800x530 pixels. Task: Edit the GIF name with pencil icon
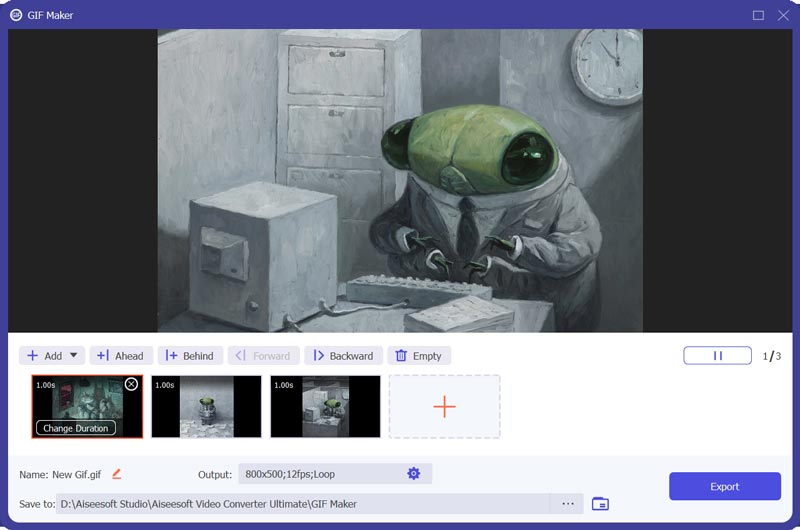(x=116, y=474)
